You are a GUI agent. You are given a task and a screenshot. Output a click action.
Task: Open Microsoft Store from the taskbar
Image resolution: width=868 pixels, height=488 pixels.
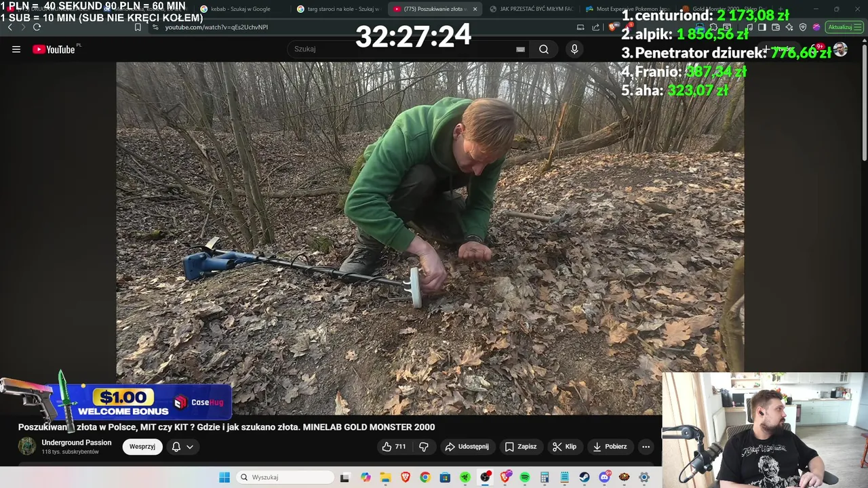445,477
